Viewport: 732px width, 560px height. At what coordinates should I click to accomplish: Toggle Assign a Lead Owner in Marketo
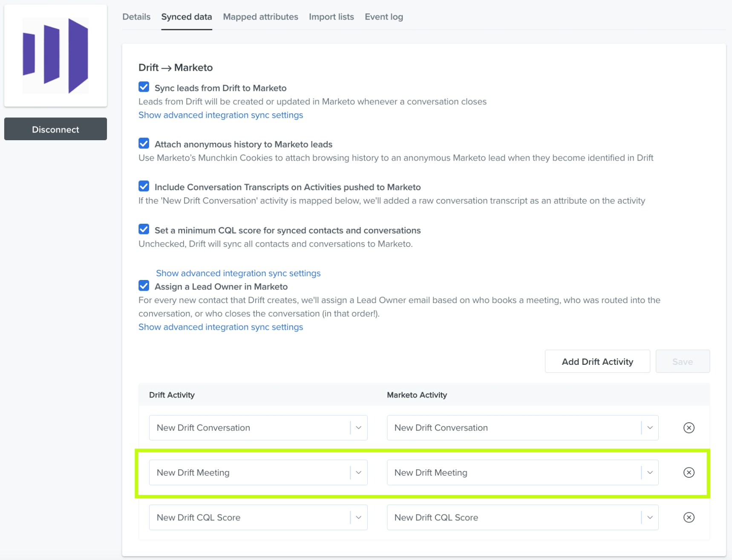(144, 286)
